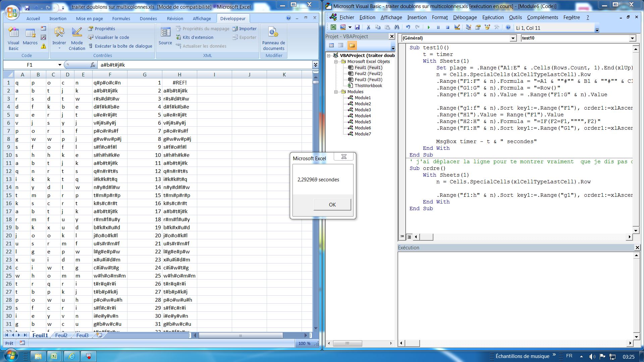This screenshot has height=362, width=644.
Task: Click the View Object icon in the Project pane
Action: point(341,45)
